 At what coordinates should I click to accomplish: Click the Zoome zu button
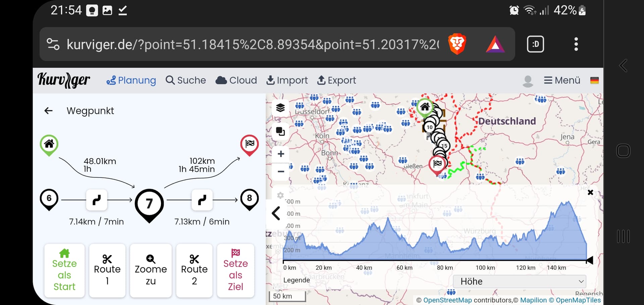(x=151, y=270)
